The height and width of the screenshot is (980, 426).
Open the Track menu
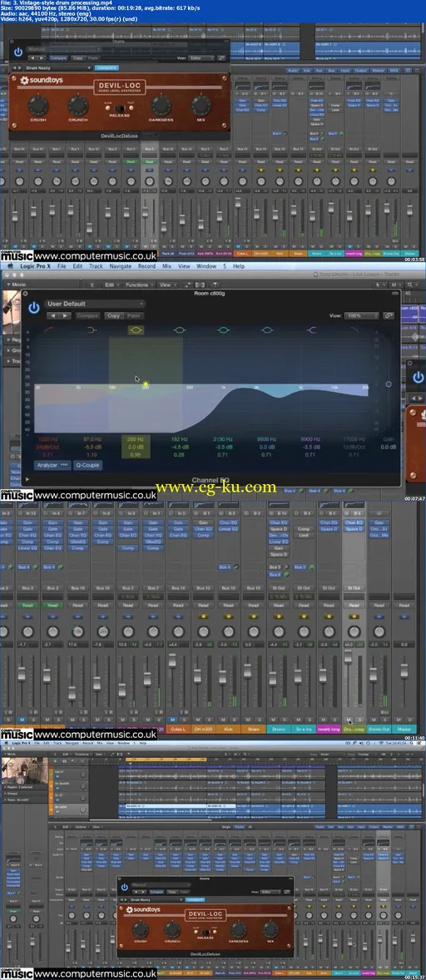point(97,265)
